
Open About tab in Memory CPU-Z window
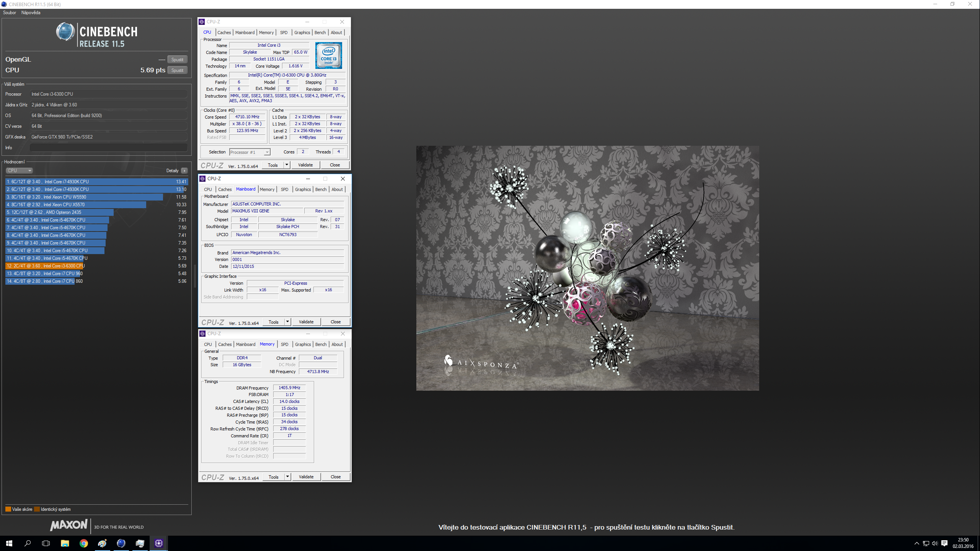click(x=337, y=344)
